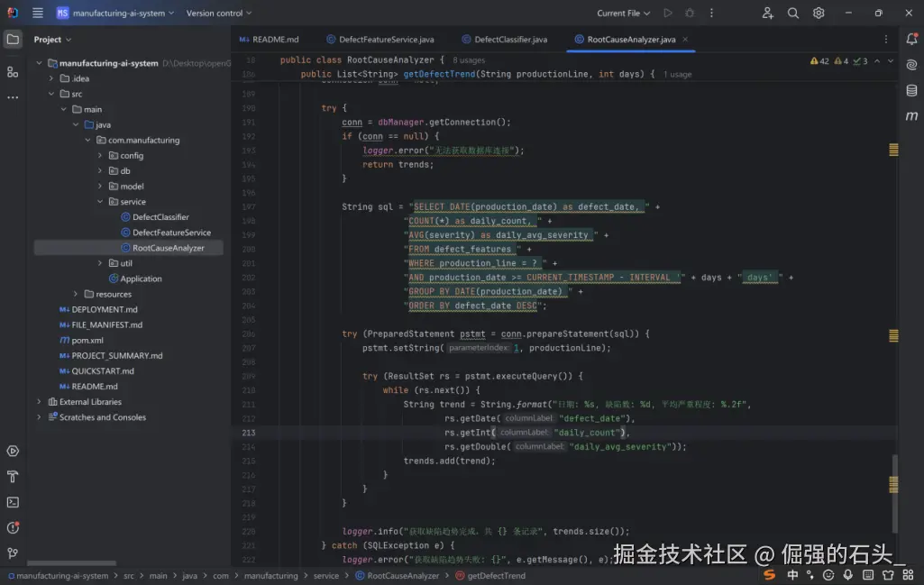Open the Project tool window icon

[x=13, y=39]
